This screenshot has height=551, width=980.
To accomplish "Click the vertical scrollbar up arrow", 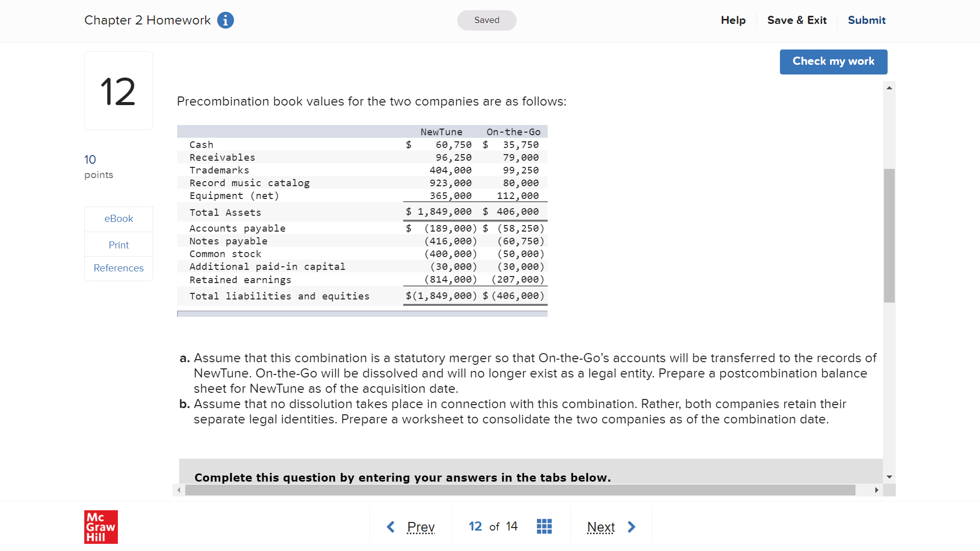I will tap(889, 88).
